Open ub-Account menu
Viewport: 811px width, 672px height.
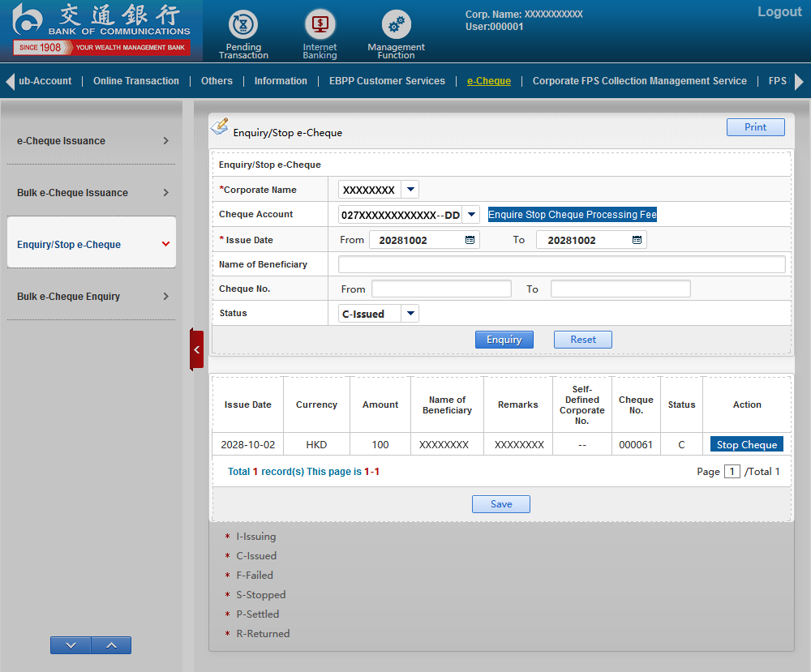click(x=45, y=80)
